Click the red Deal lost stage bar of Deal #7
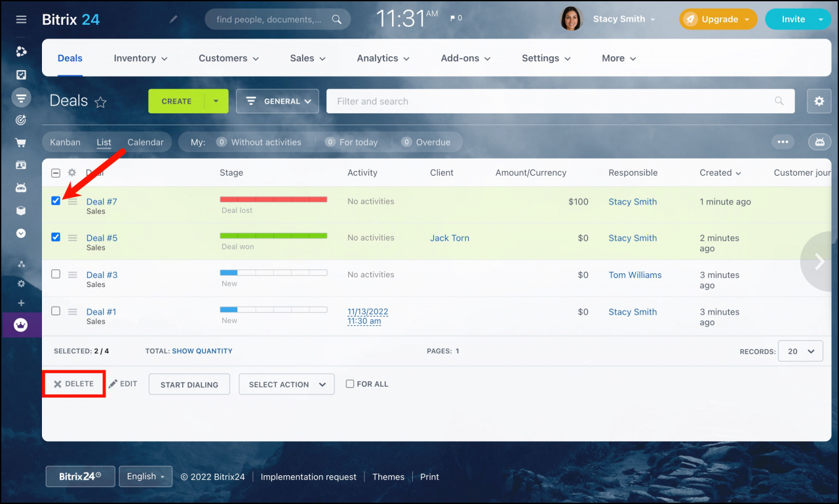Image resolution: width=839 pixels, height=504 pixels. click(x=273, y=199)
